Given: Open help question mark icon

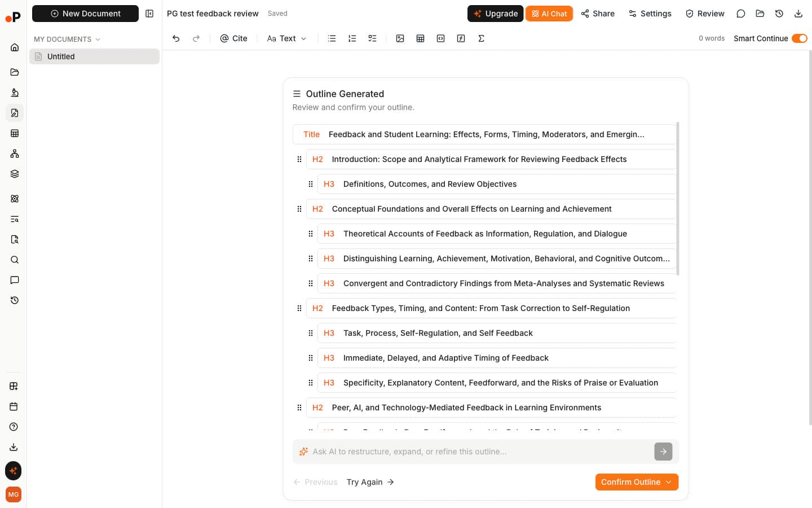Looking at the screenshot, I should pyautogui.click(x=14, y=427).
